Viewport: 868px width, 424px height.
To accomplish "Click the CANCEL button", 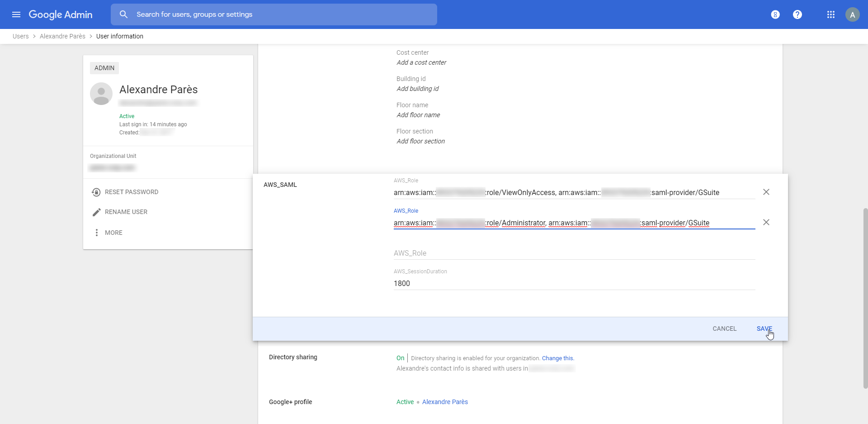I will pyautogui.click(x=725, y=329).
